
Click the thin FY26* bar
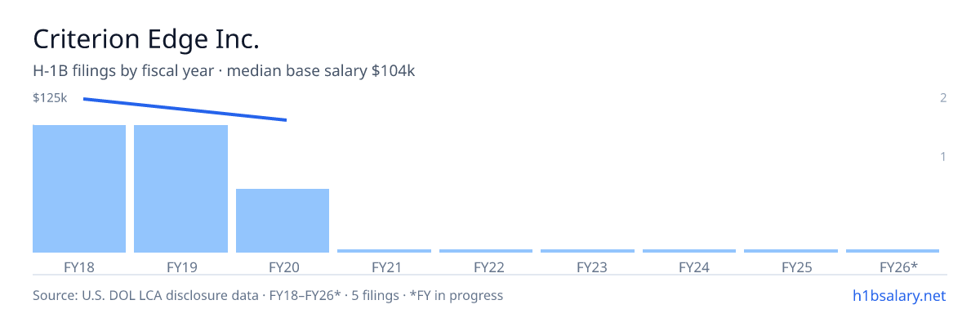(x=893, y=251)
